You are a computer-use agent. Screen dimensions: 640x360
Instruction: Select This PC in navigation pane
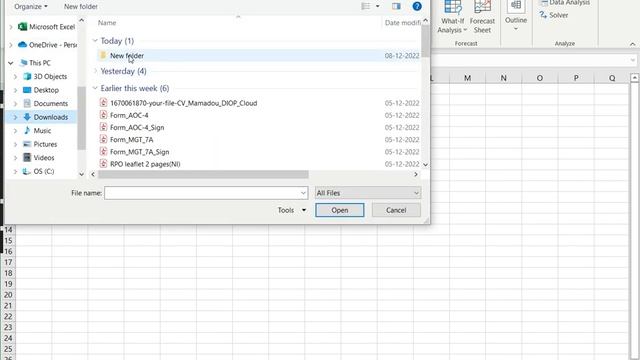coord(36,63)
